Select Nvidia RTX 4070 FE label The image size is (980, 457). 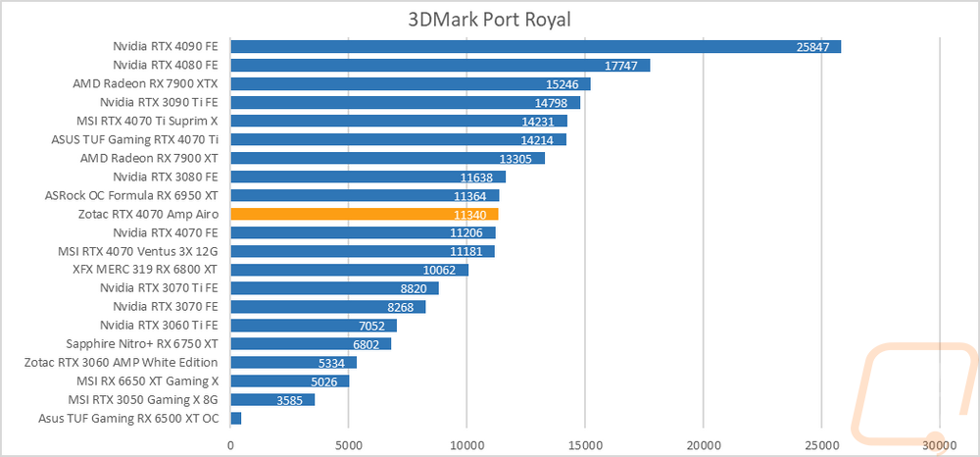166,232
